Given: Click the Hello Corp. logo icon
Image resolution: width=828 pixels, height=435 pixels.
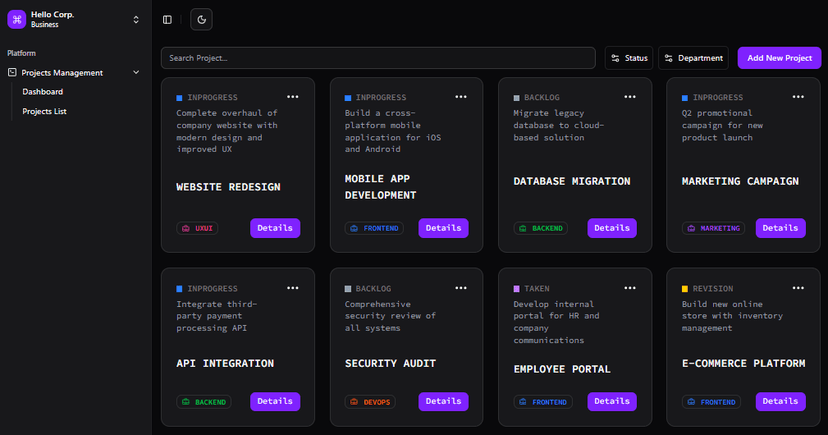Looking at the screenshot, I should [x=16, y=19].
